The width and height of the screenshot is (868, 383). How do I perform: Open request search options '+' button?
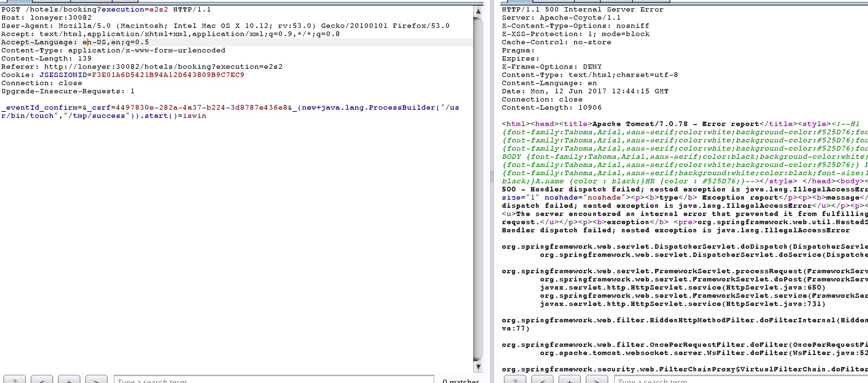click(x=69, y=380)
